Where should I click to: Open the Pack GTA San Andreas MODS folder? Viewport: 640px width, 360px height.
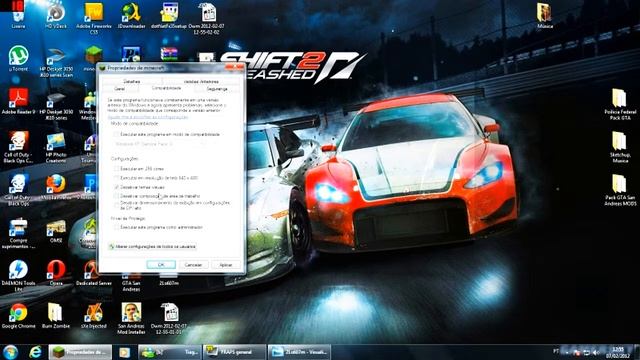coord(620,190)
